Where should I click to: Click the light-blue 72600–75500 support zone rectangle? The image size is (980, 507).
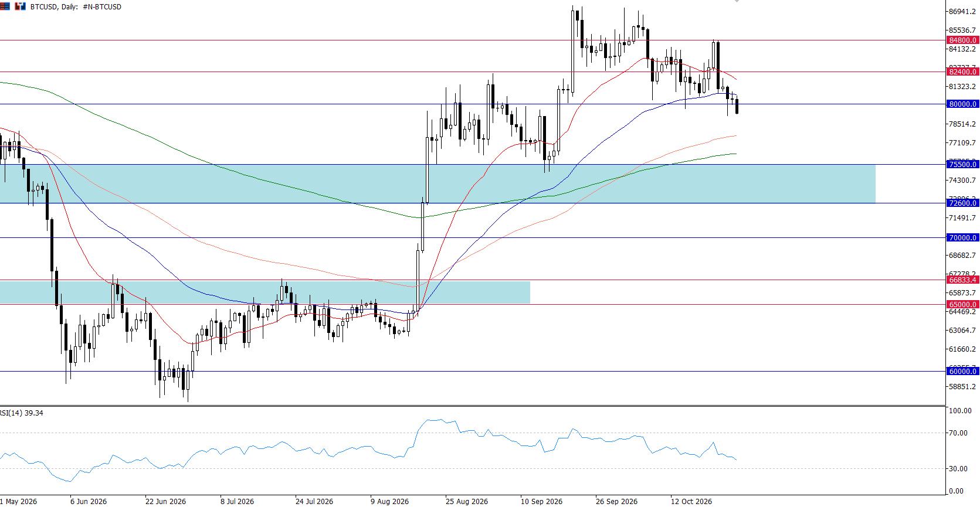[438, 184]
